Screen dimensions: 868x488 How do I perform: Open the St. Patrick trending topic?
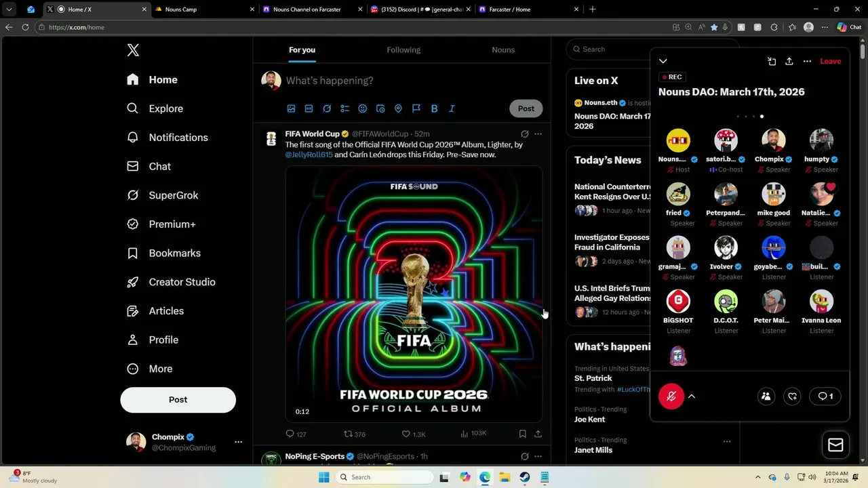pyautogui.click(x=593, y=378)
